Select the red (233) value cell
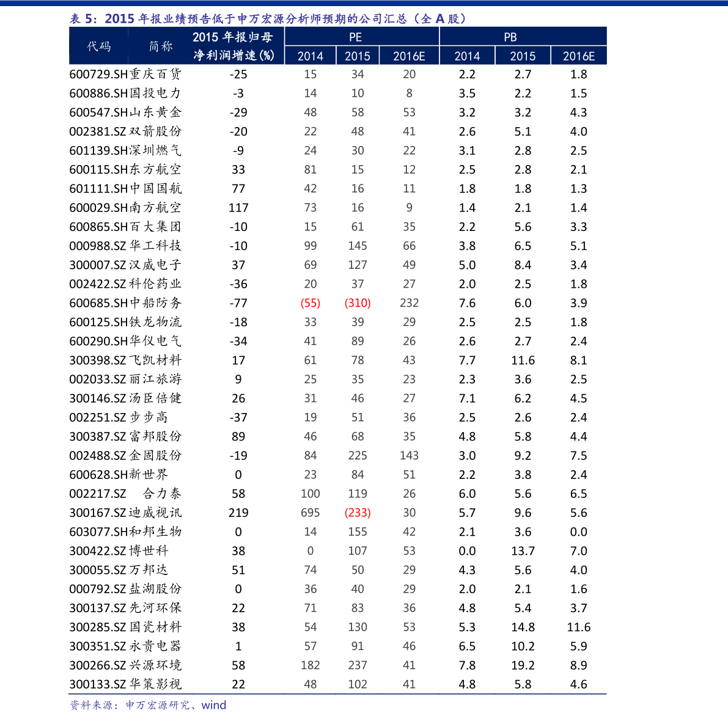Screen dimensions: 728x724 358,513
